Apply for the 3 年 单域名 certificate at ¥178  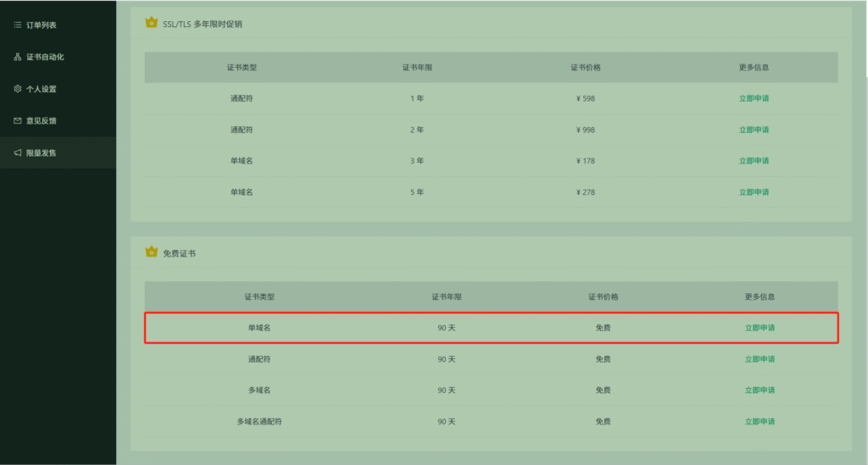pos(754,161)
